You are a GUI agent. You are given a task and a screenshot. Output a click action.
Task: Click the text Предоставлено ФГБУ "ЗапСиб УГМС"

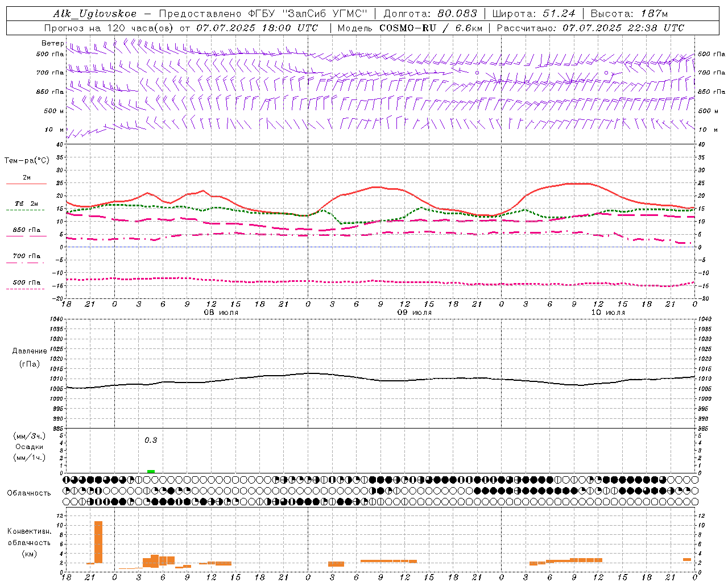pyautogui.click(x=263, y=14)
